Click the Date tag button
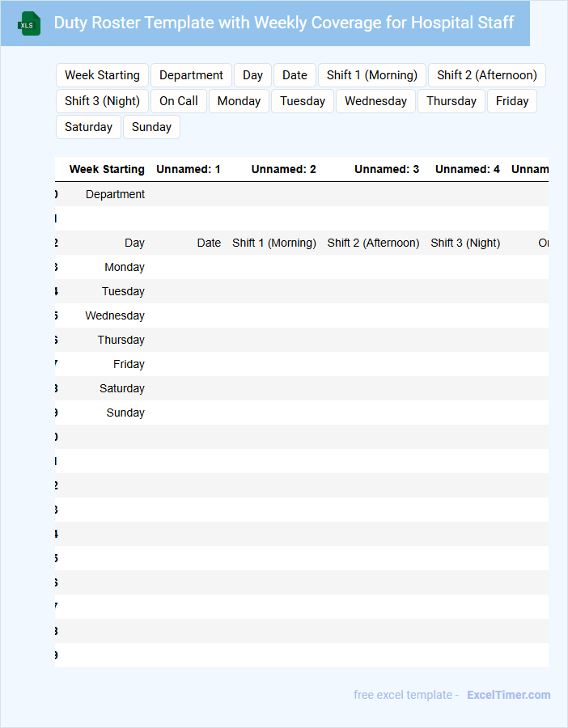568x728 pixels. [295, 75]
